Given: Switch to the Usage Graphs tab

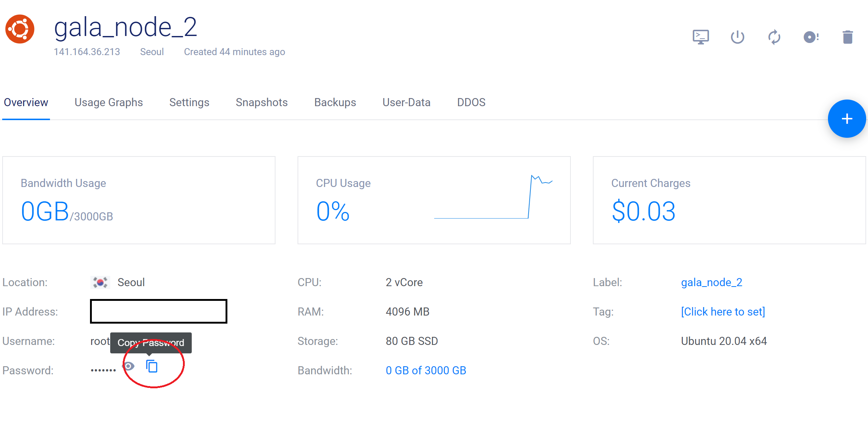Looking at the screenshot, I should (108, 102).
